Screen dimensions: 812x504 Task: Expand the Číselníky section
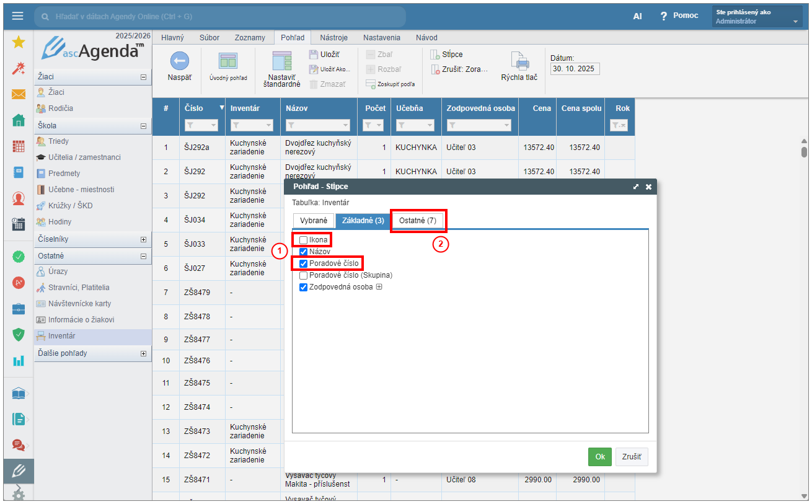[144, 239]
